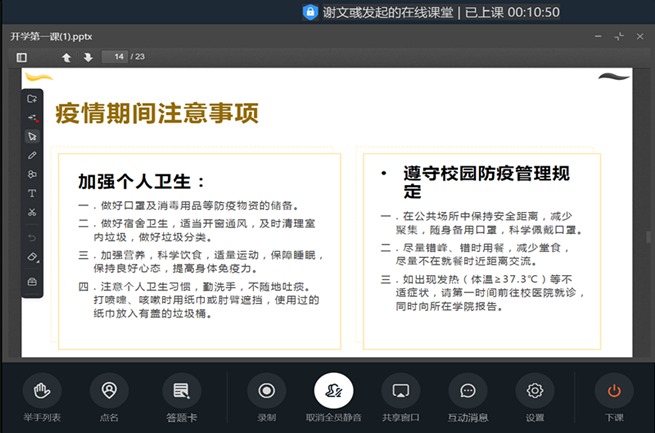Click the vertical scrollbar on right edge
This screenshot has width=655, height=433.
click(648, 237)
